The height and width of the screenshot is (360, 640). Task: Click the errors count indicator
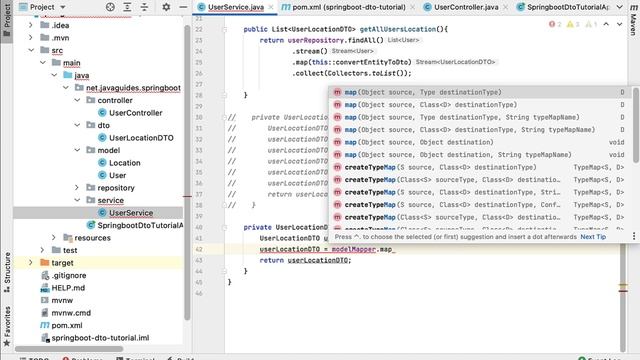click(x=555, y=24)
